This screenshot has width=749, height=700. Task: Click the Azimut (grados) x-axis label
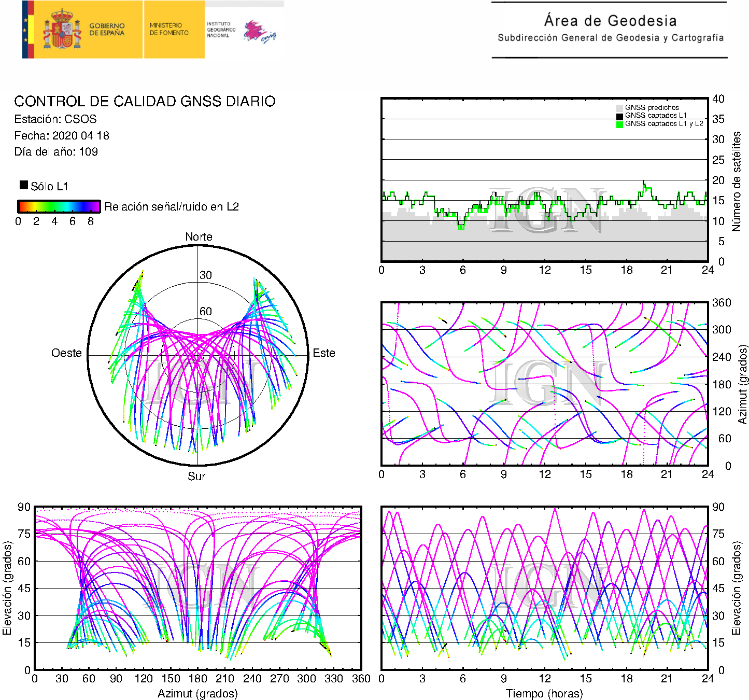point(197,693)
